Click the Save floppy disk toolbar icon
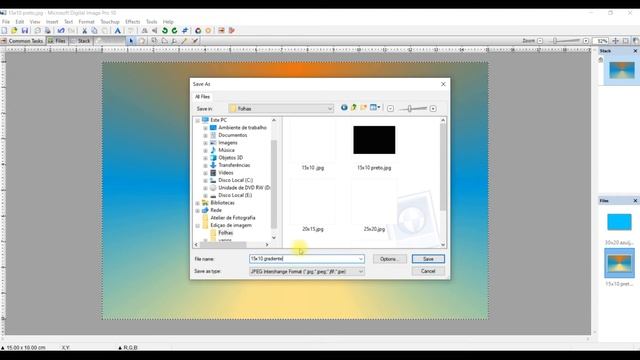The height and width of the screenshot is (360, 640). [x=24, y=31]
